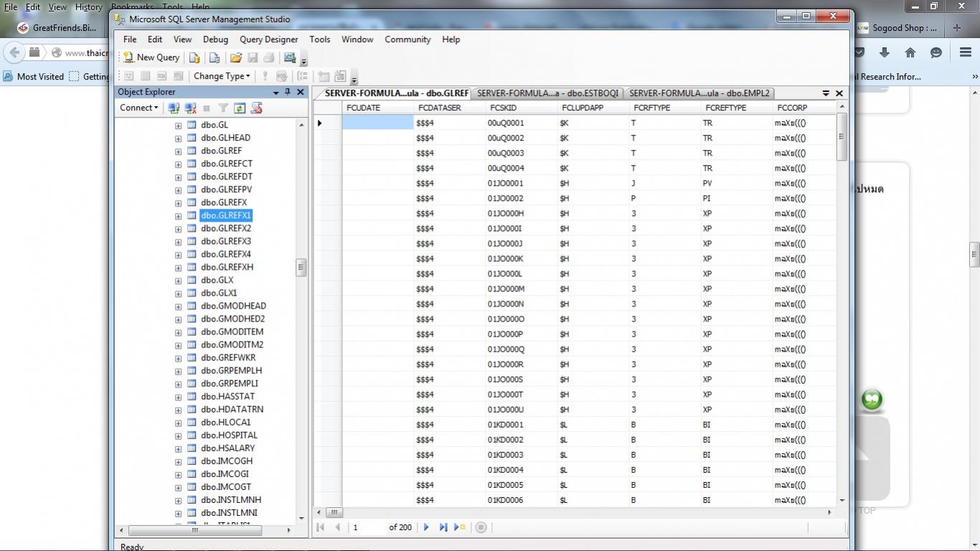This screenshot has height=551, width=980.
Task: Click the FCSKID column header
Action: (x=522, y=108)
